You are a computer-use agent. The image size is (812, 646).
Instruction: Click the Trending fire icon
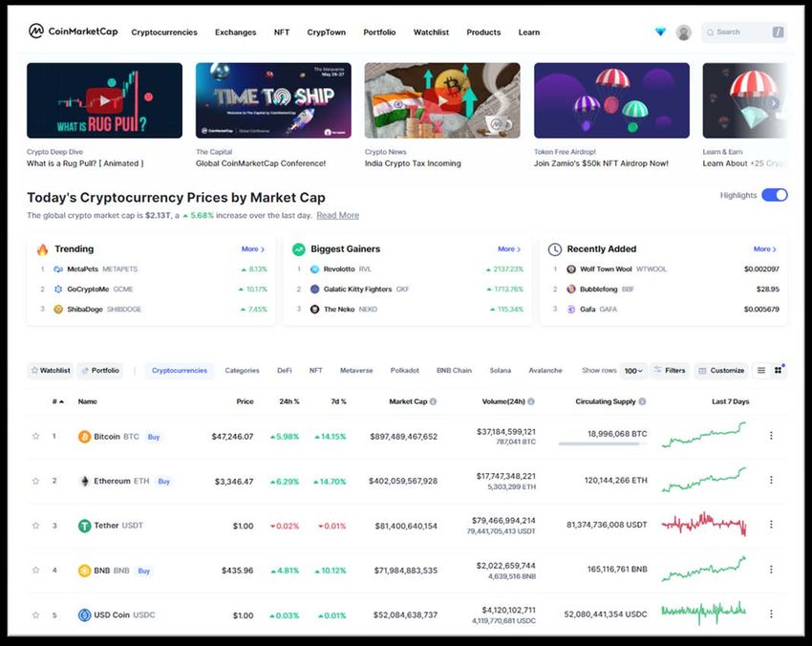42,249
